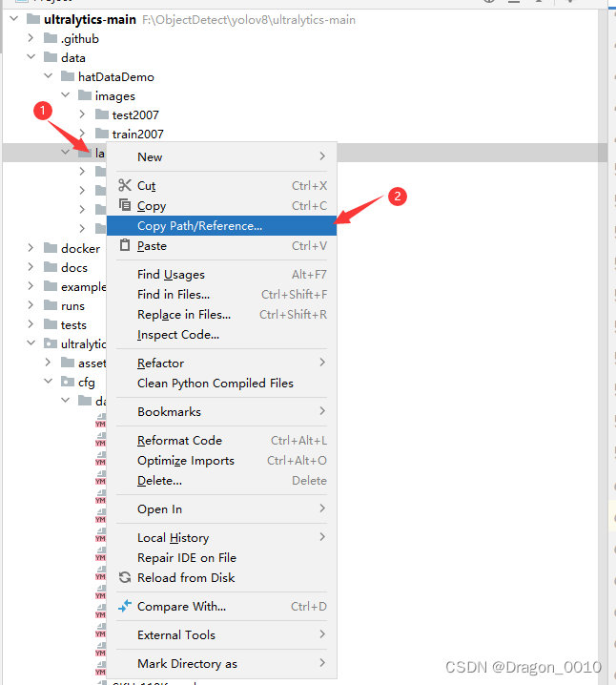Open the Refactor submenu
Viewport: 616px width, 685px height.
(x=222, y=363)
